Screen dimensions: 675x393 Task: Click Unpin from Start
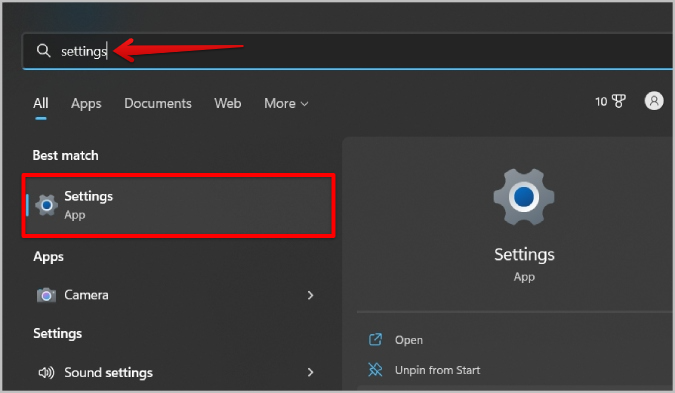click(437, 370)
